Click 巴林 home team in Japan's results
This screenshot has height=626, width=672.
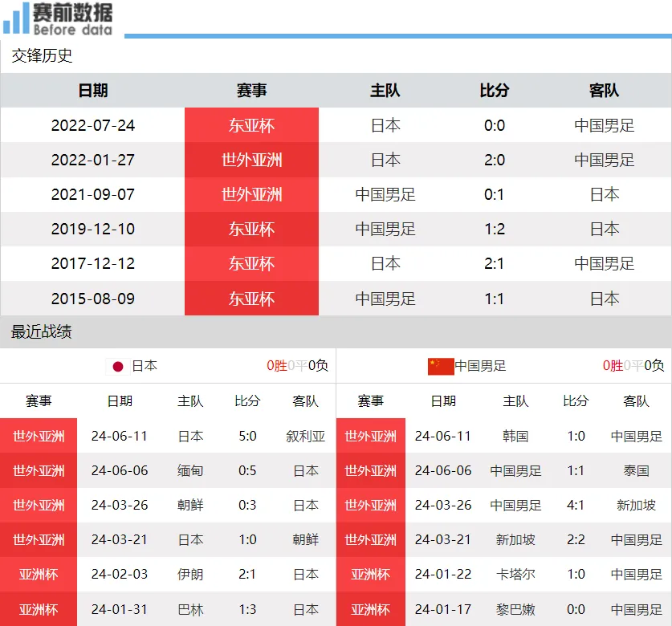click(190, 609)
